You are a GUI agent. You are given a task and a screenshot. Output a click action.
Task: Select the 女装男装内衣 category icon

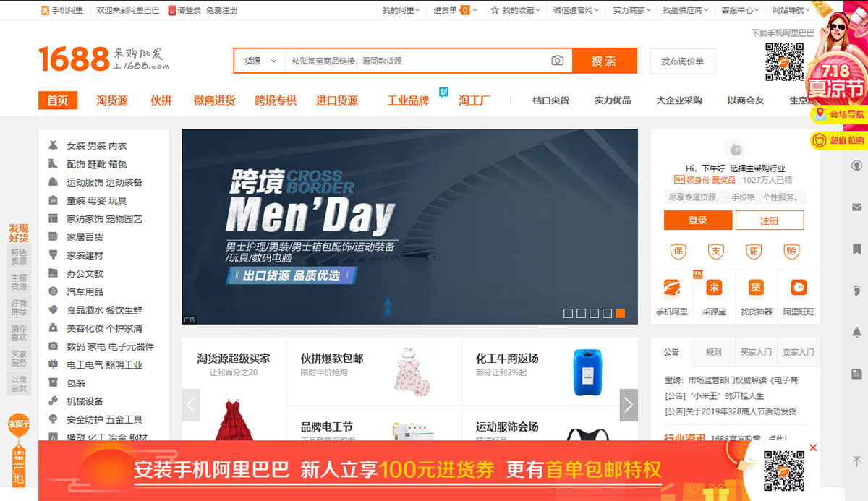pyautogui.click(x=54, y=145)
